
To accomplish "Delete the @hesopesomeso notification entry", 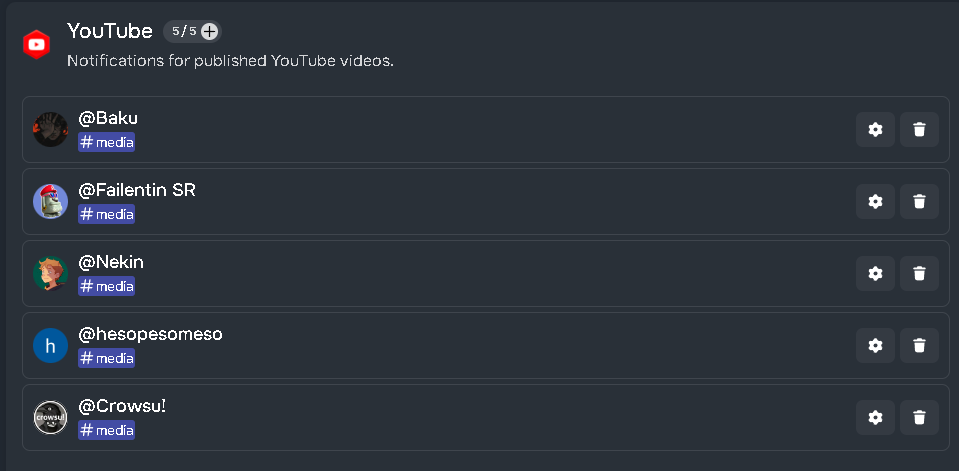I will pyautogui.click(x=919, y=346).
